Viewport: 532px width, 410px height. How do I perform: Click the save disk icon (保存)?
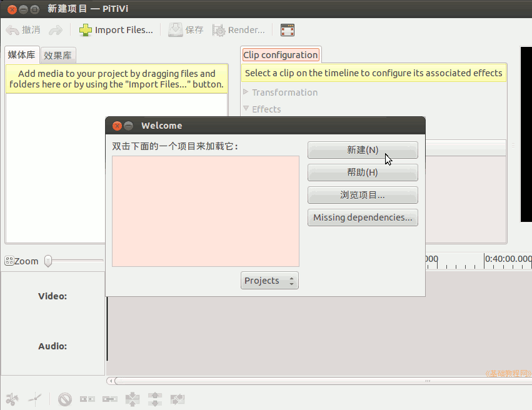pyautogui.click(x=175, y=30)
